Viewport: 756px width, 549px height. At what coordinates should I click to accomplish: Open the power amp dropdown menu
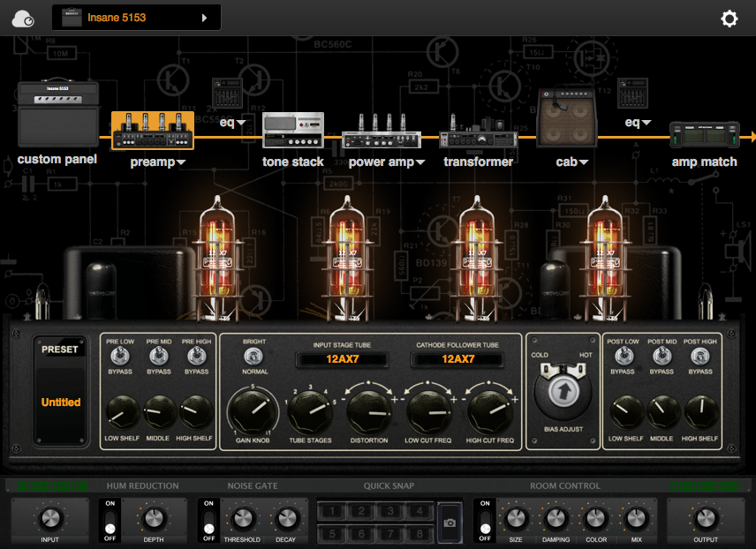[x=421, y=162]
